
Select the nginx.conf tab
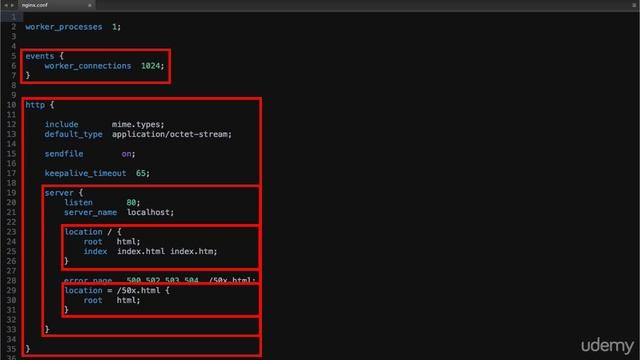[56, 5]
